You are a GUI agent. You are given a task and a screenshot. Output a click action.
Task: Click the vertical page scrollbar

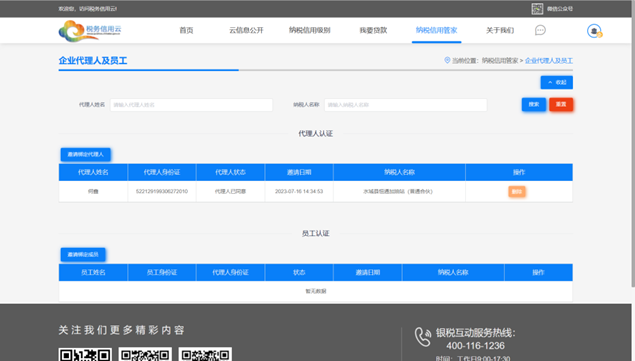click(633, 144)
